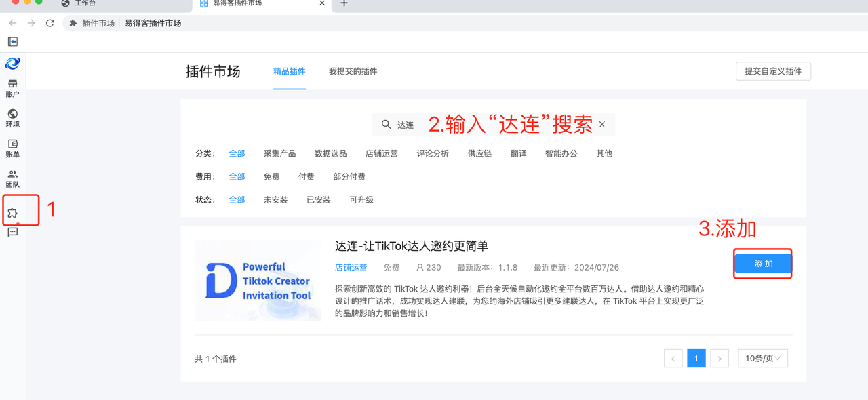Click the browser back arrow

point(13,23)
